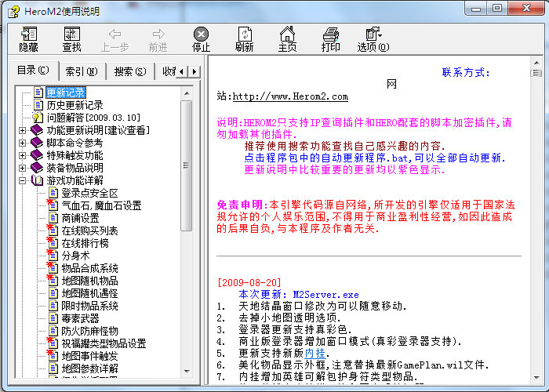Screen dimensions: 549x392
Task: Open the 防火防麻怪物 topic
Action: click(89, 331)
